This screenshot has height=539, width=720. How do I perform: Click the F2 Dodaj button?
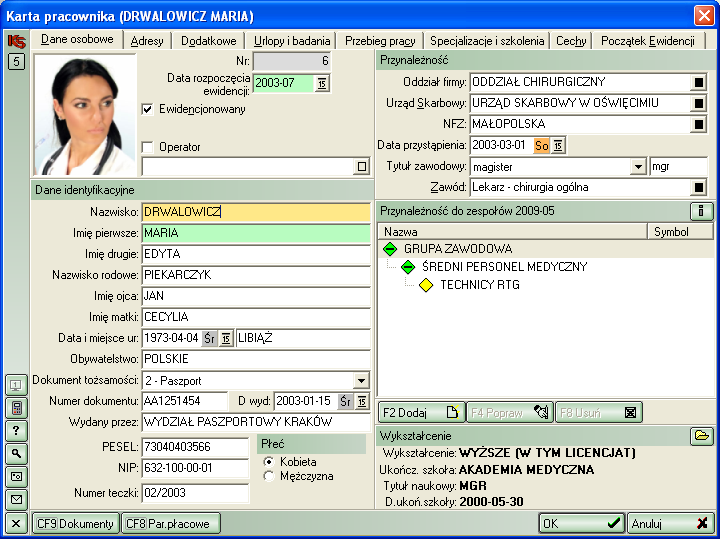pyautogui.click(x=420, y=412)
